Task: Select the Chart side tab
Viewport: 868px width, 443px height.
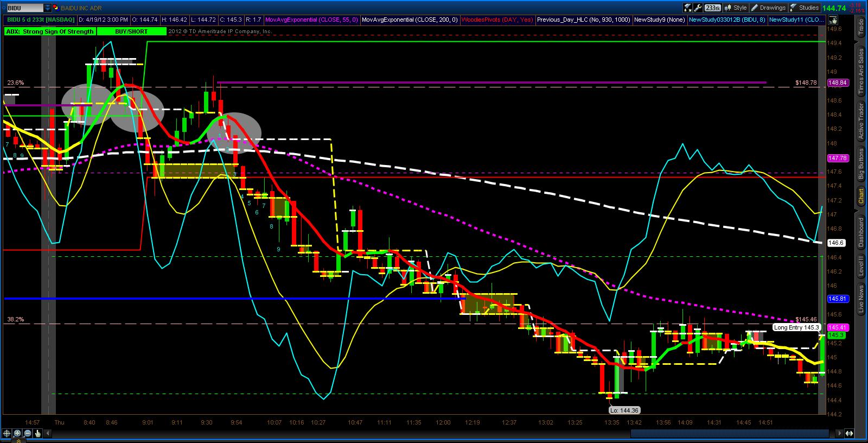Action: 861,196
